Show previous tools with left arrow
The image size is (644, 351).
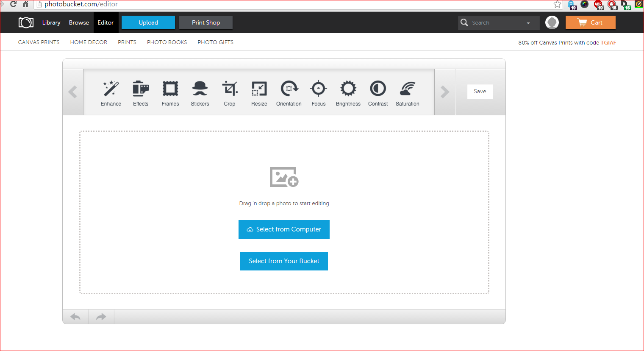coord(73,92)
